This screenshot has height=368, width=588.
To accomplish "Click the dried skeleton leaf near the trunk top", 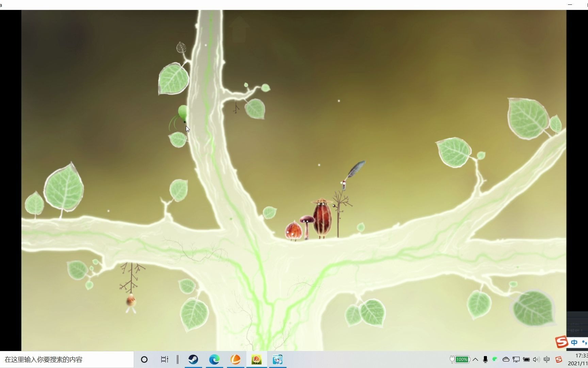I will tap(181, 47).
